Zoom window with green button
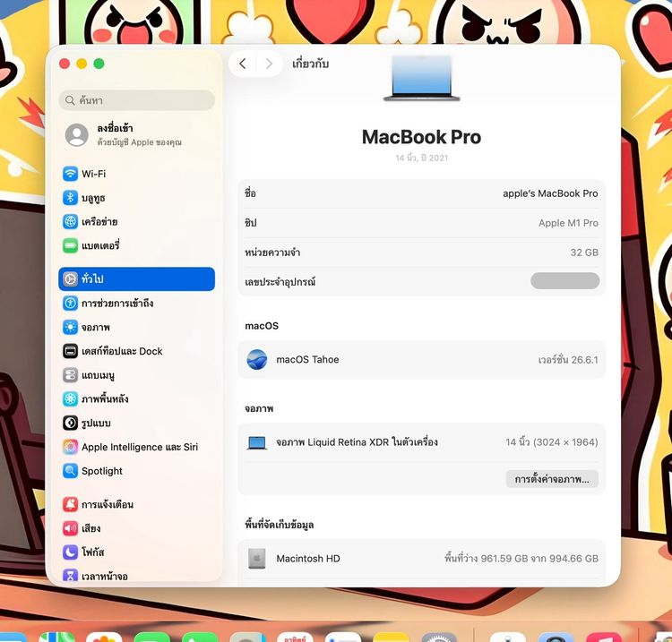The image size is (672, 642). click(x=99, y=64)
